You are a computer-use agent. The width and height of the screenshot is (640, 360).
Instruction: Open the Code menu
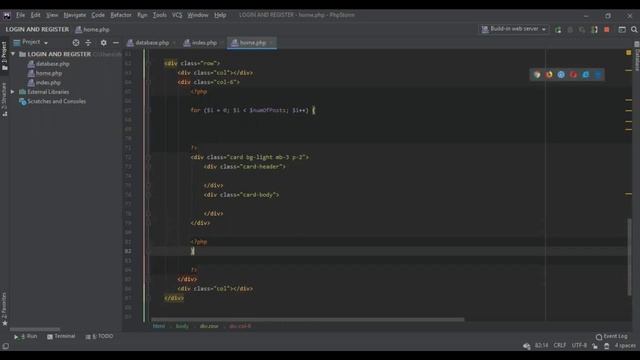click(x=98, y=15)
